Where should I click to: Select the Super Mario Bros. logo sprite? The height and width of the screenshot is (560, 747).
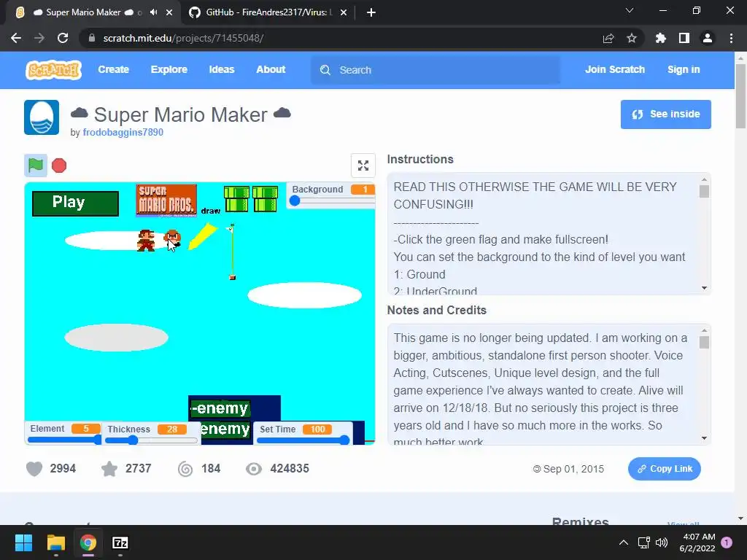[x=166, y=201]
